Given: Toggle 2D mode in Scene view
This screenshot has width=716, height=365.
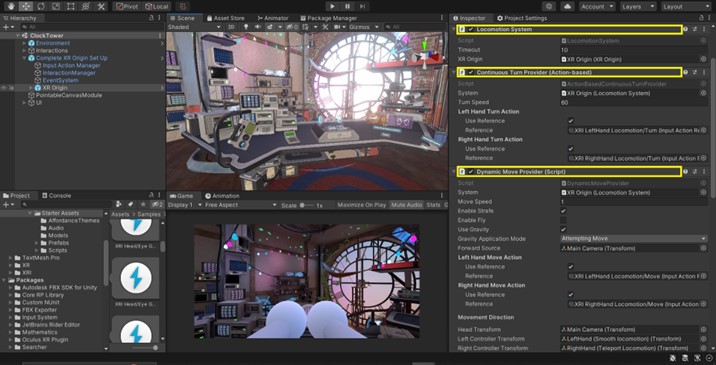Looking at the screenshot, I should tap(232, 27).
